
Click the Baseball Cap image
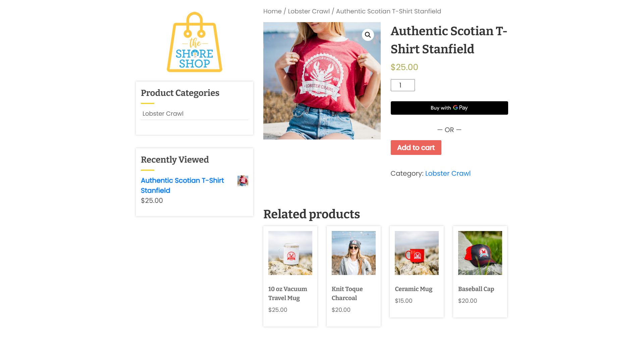[x=480, y=253]
